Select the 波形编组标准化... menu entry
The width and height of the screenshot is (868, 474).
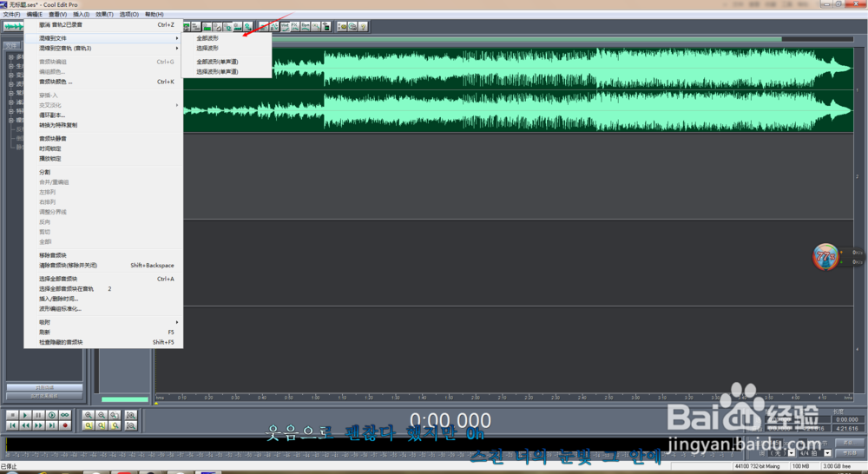103,309
